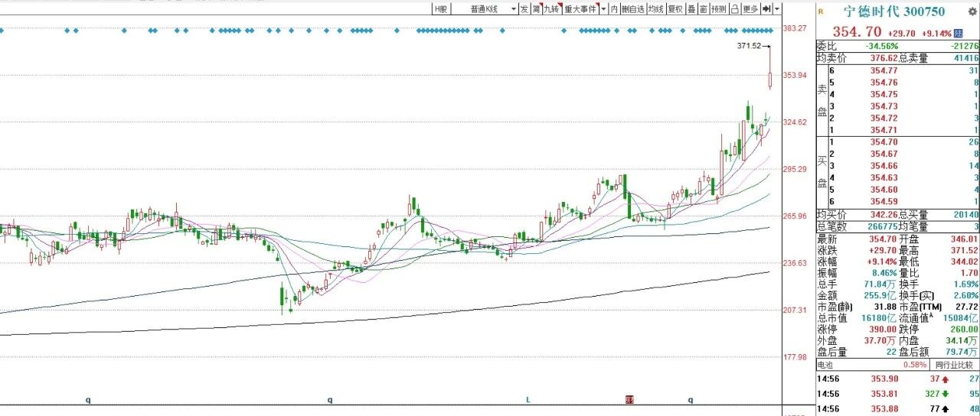Expand the dropdown arrow after 重大事件
Image resolution: width=980 pixels, height=416 pixels.
(x=603, y=9)
